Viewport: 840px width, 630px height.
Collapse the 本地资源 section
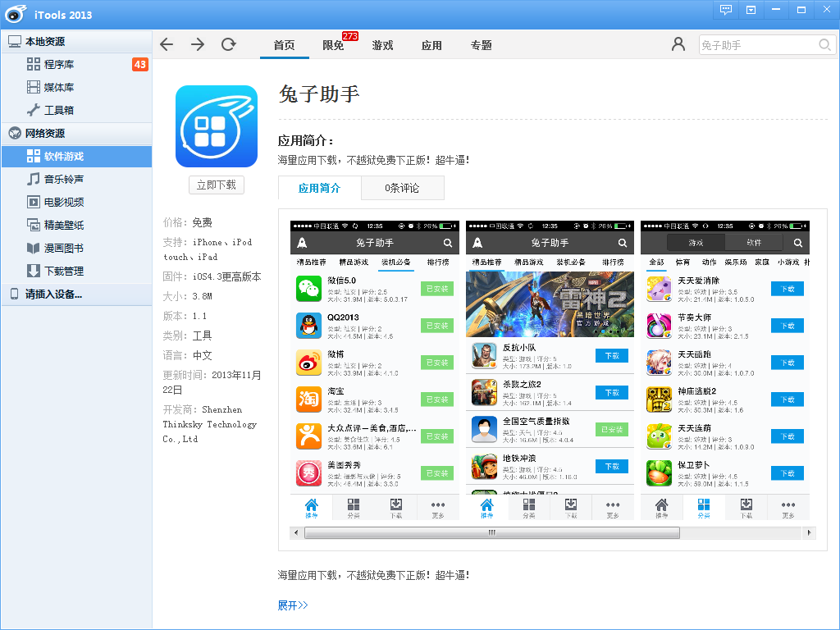45,42
